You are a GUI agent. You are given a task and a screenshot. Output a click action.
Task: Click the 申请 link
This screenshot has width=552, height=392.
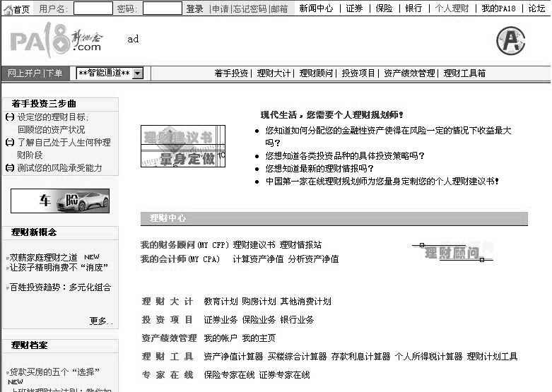221,8
